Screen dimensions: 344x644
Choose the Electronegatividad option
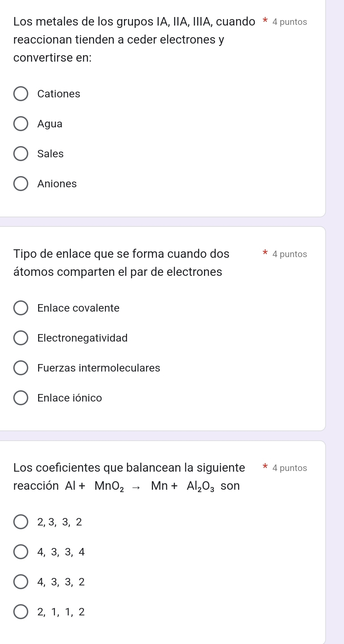pos(21,338)
